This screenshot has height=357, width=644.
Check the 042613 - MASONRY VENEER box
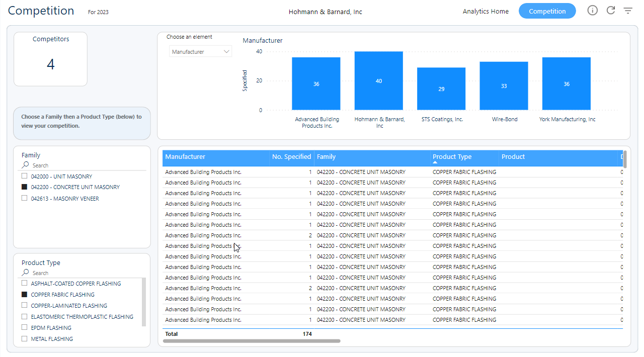[x=24, y=198]
